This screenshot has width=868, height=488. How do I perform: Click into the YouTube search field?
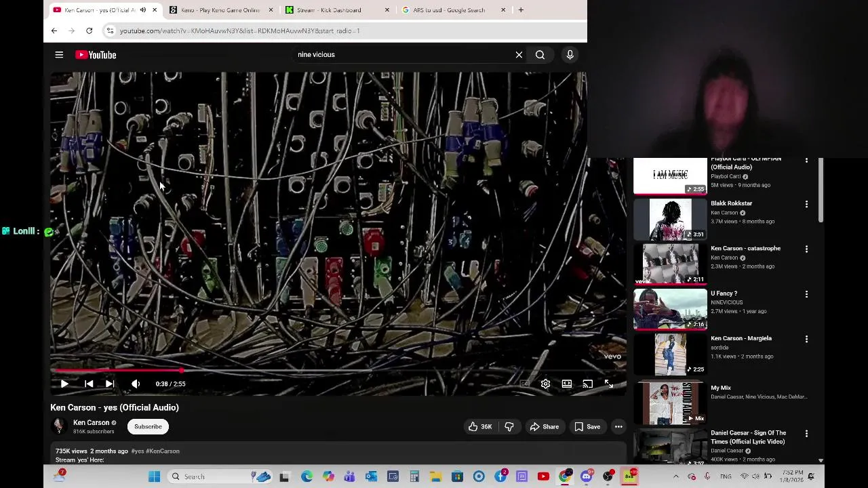click(x=403, y=55)
